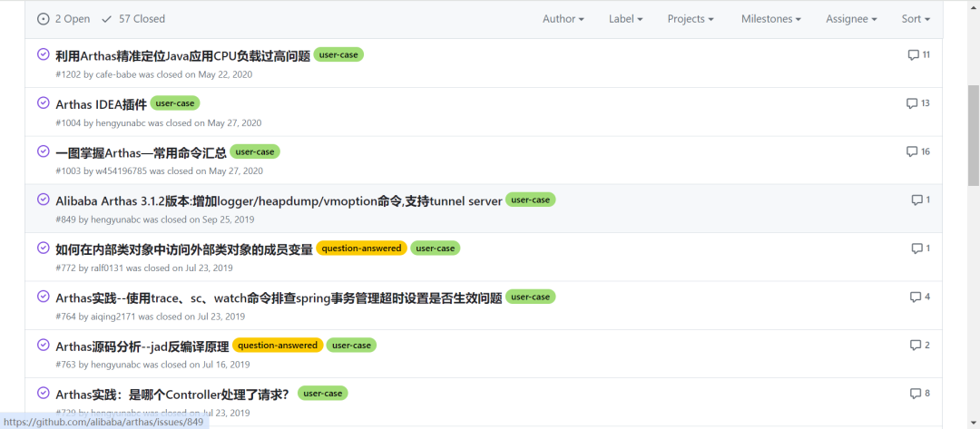Click the comment icon on issue #1202
Viewport: 980px width, 429px height.
pyautogui.click(x=913, y=54)
